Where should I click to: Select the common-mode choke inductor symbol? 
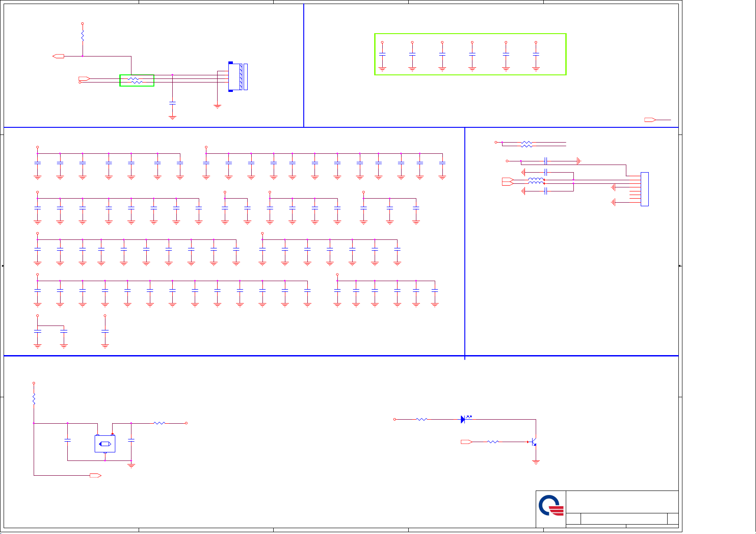coord(536,181)
